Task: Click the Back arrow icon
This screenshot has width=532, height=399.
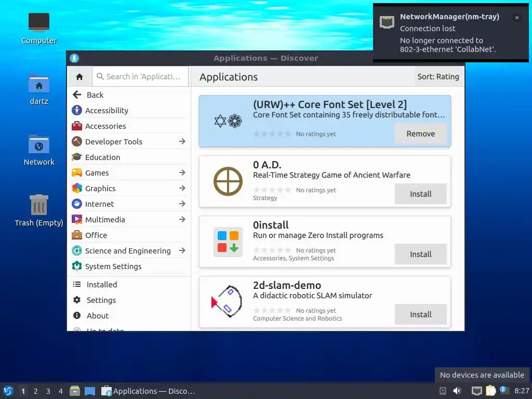Action: (77, 95)
